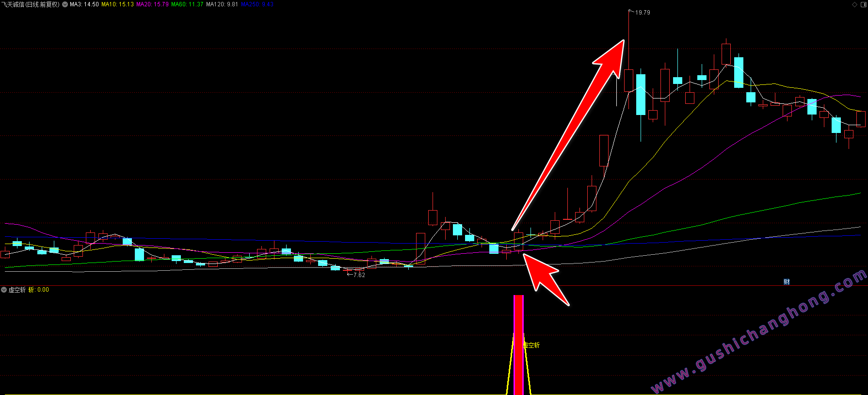The image size is (868, 395).
Task: Click the 7.62 low price label
Action: [359, 275]
